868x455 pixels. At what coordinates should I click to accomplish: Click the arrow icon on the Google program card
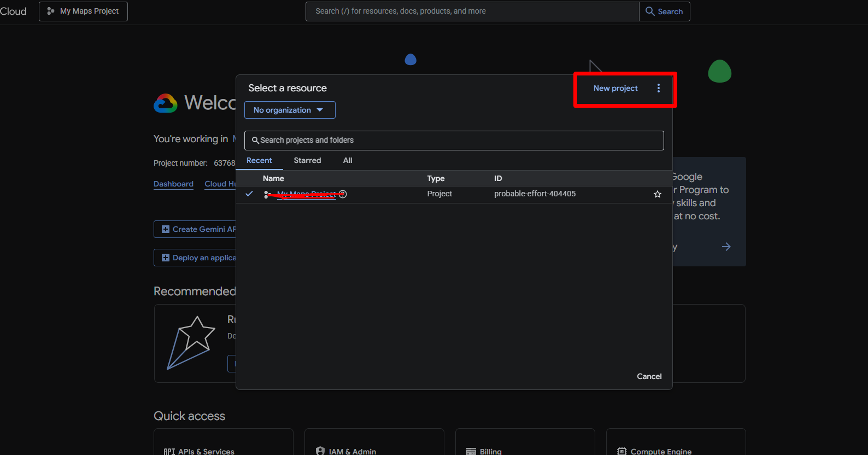pos(726,247)
